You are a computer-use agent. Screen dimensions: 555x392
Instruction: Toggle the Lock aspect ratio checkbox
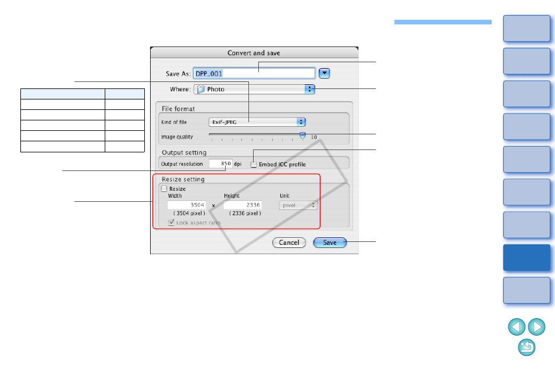(x=171, y=223)
